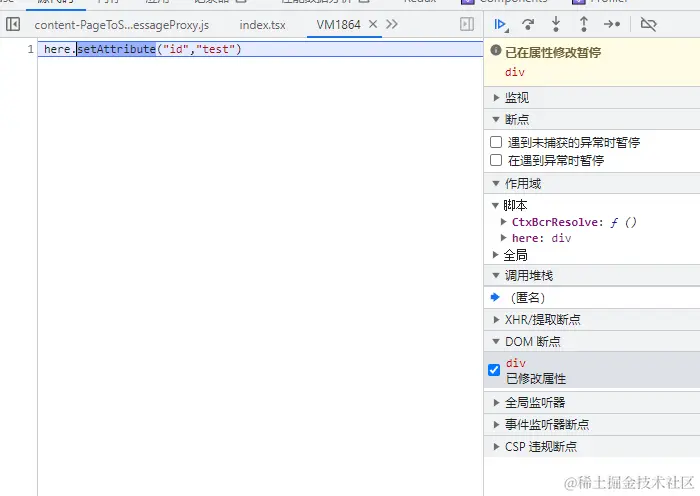Collapse the 脚本 script scope
The width and height of the screenshot is (700, 496).
(x=495, y=205)
